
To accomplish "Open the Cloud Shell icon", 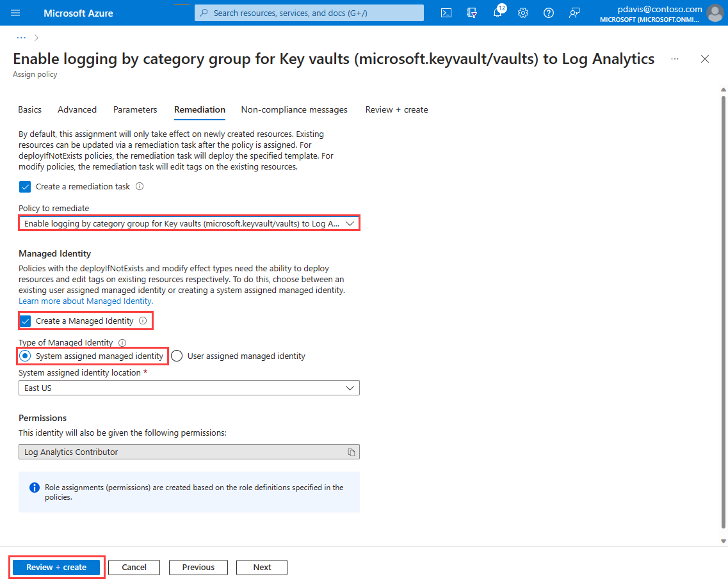I will pyautogui.click(x=446, y=13).
